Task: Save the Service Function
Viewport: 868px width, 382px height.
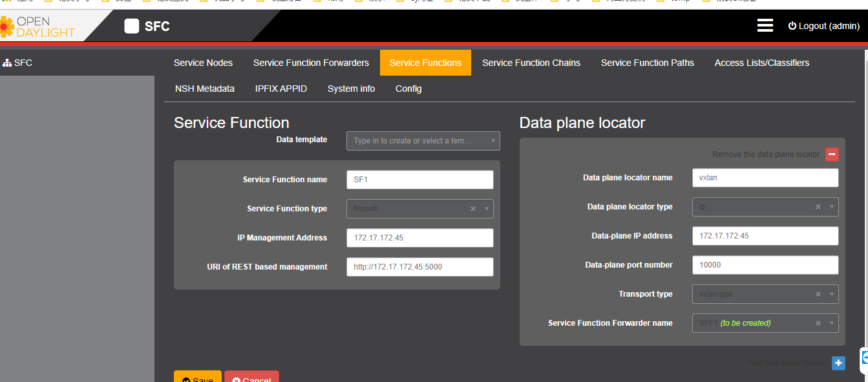Action: (198, 377)
